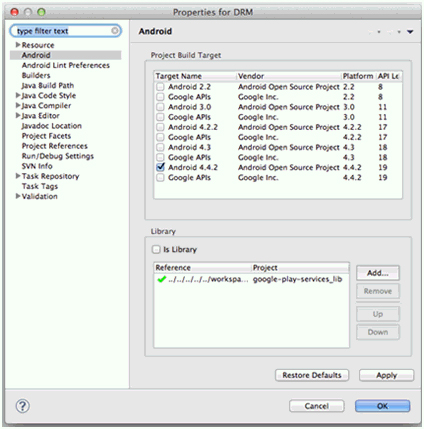Check Google APIs platform 4.4.2 checkbox
Image resolution: width=424 pixels, height=429 pixels.
[160, 178]
